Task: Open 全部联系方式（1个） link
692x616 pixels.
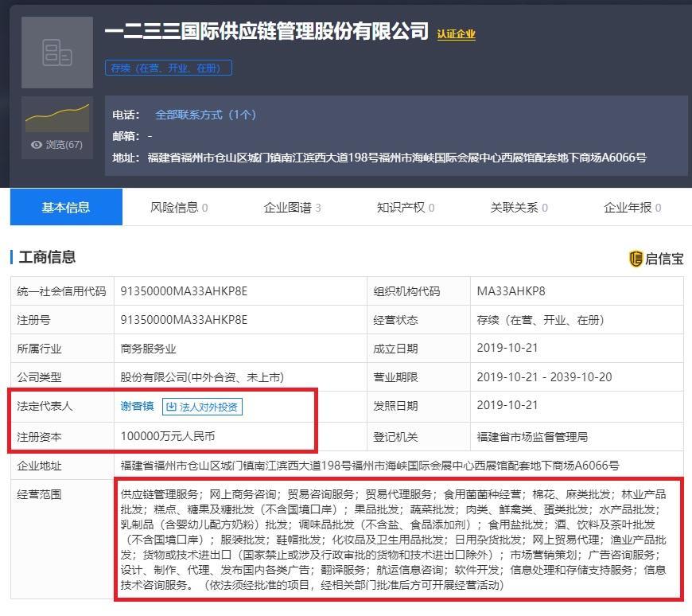Action: 206,115
